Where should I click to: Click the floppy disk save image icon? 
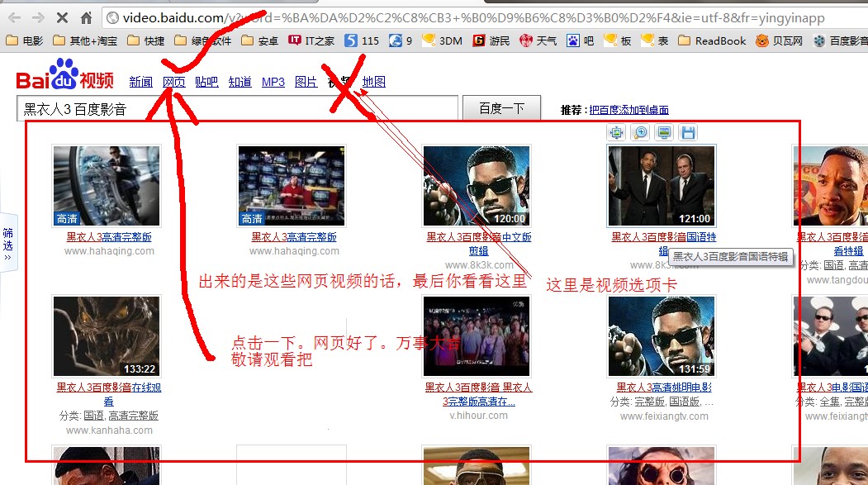687,132
